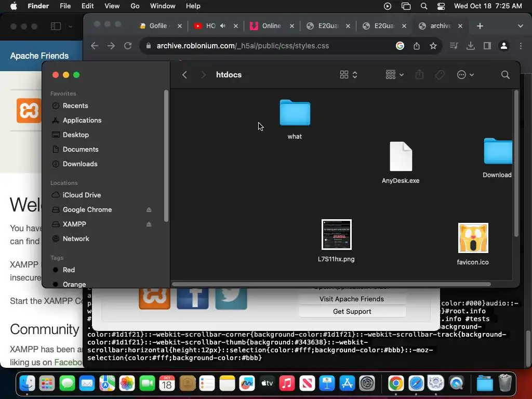532x399 pixels.
Task: Open Finder's More actions ellipsis menu
Action: (x=465, y=75)
